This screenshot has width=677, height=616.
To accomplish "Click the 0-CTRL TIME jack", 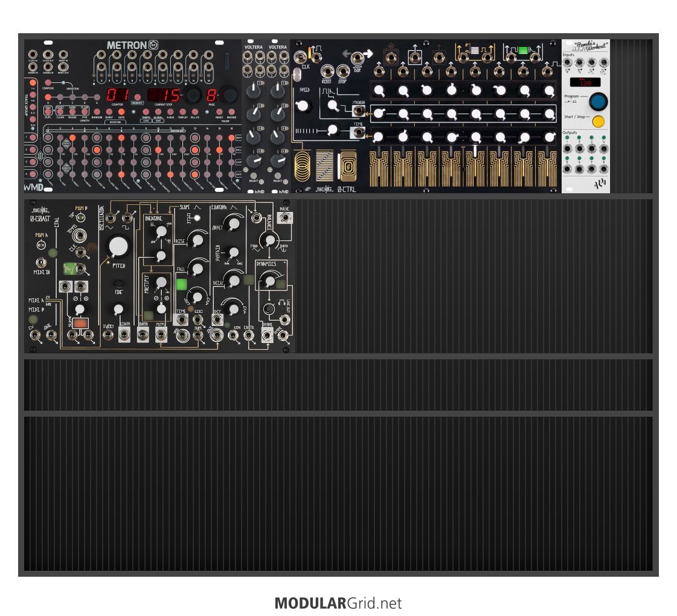I will [358, 132].
